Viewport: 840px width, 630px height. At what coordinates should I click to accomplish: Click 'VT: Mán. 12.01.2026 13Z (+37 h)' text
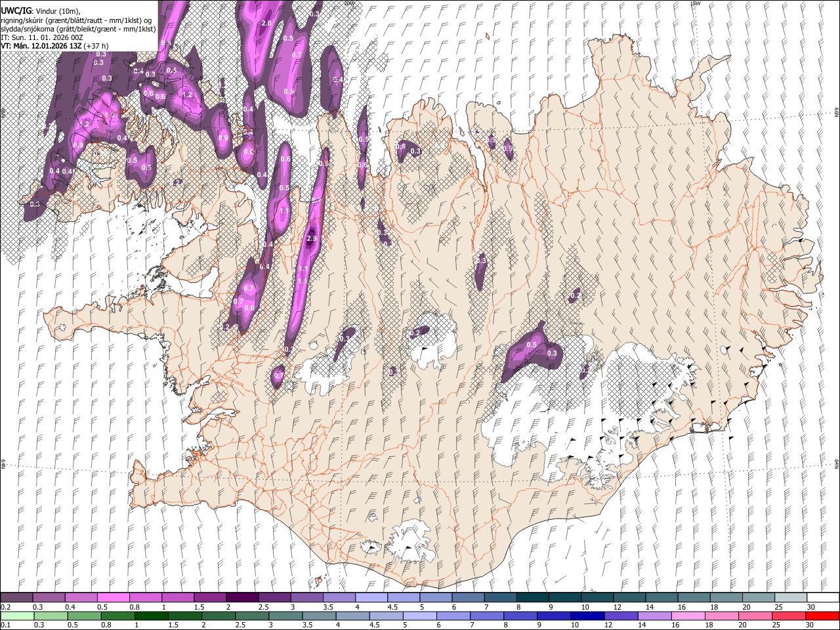pos(55,46)
